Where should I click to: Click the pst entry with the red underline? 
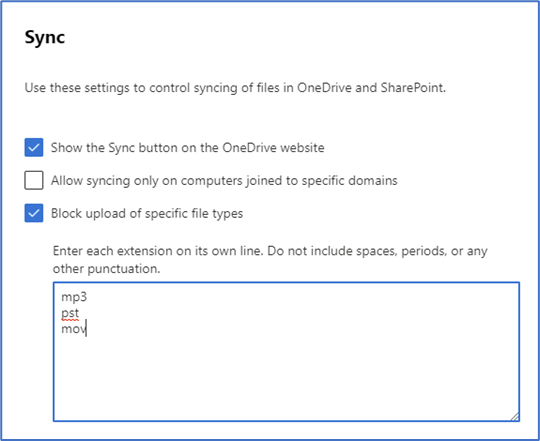70,313
